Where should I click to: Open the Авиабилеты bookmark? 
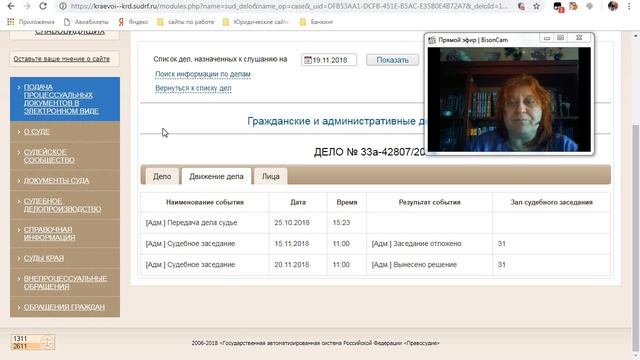click(87, 22)
